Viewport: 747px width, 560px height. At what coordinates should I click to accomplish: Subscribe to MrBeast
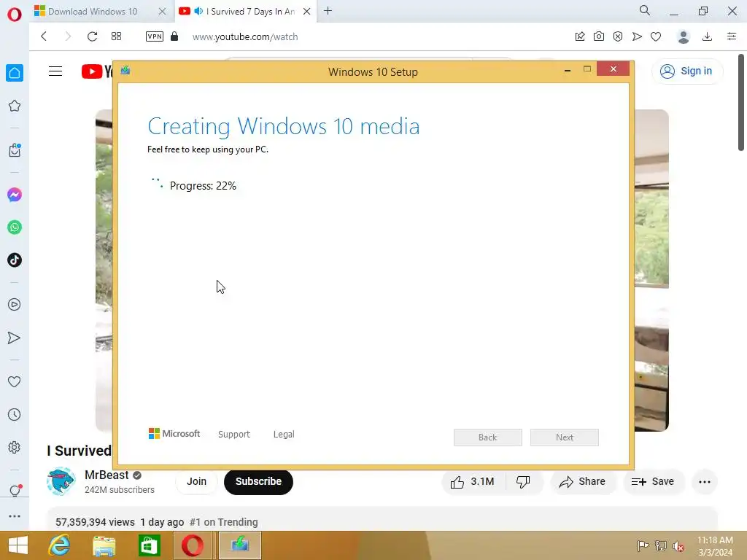pos(258,481)
